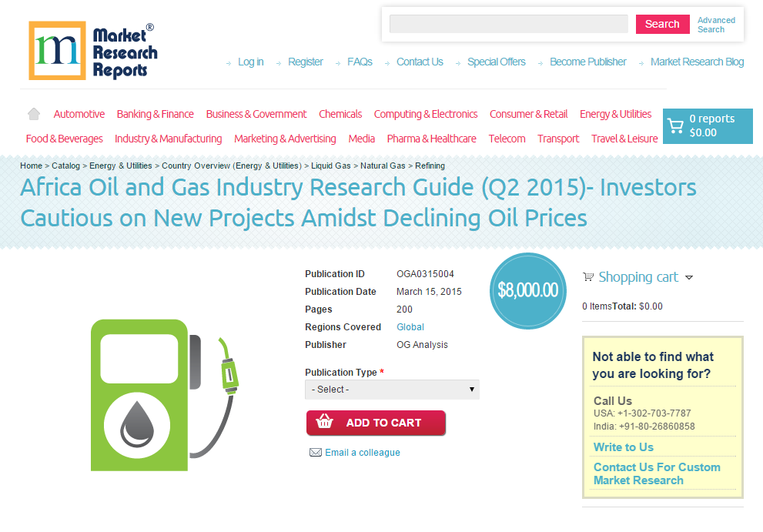Click the red Search button

coord(662,24)
